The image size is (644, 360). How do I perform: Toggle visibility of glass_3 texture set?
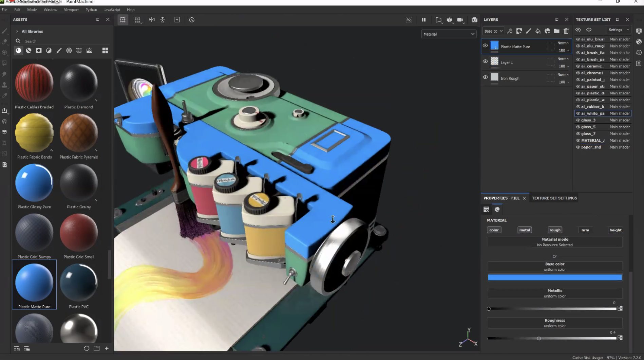(578, 120)
